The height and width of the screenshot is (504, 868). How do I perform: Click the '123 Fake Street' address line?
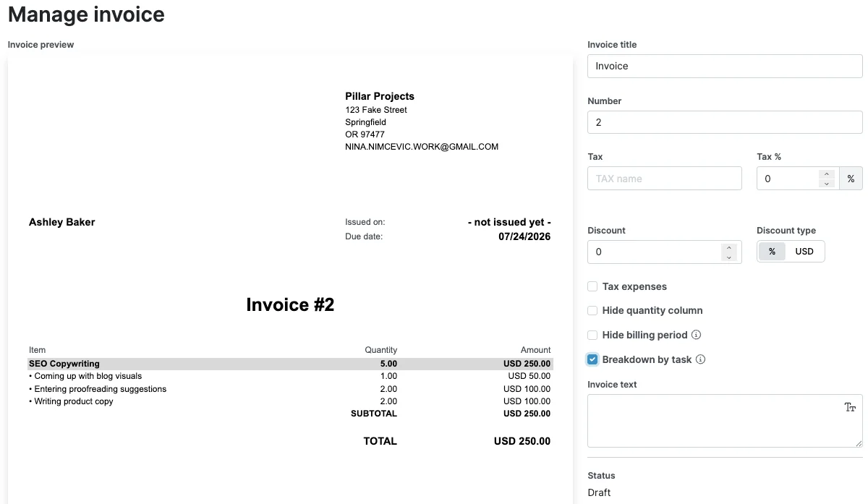pyautogui.click(x=376, y=110)
